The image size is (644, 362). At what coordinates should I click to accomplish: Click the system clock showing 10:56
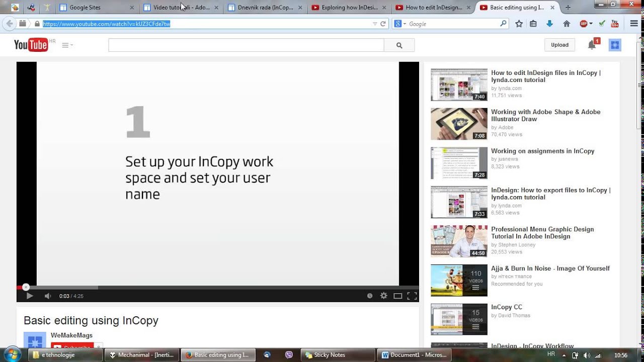click(620, 355)
